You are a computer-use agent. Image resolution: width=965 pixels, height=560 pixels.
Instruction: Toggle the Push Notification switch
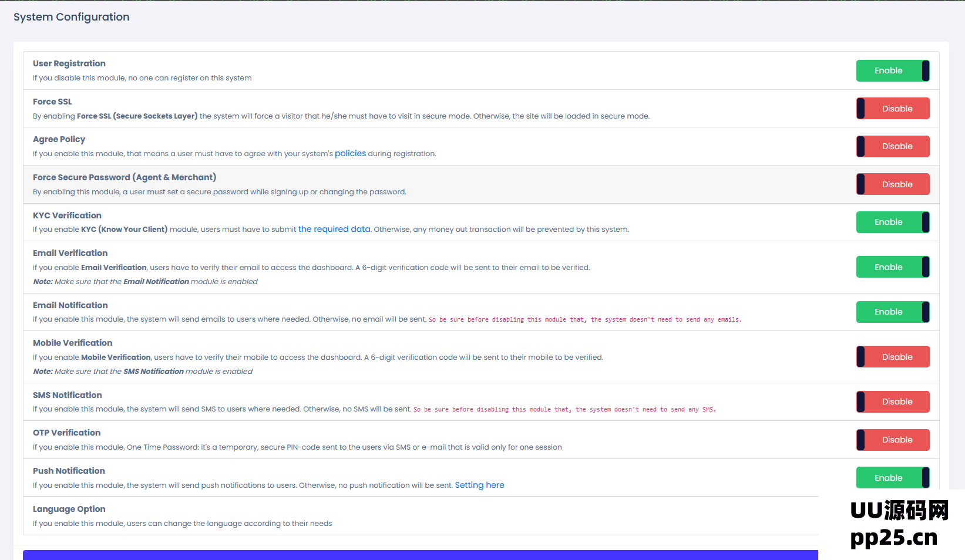pos(892,478)
